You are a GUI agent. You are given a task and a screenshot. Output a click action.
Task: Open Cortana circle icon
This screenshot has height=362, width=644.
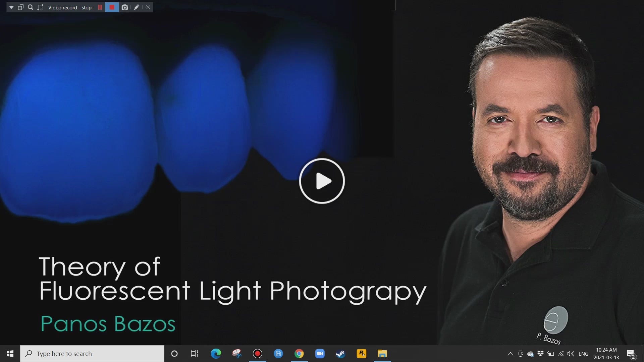pyautogui.click(x=174, y=354)
